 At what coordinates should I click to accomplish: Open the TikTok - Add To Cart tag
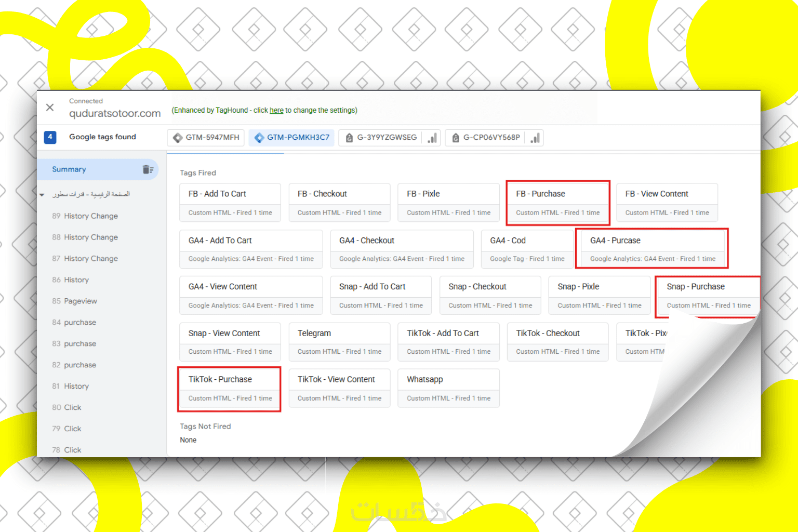448,342
